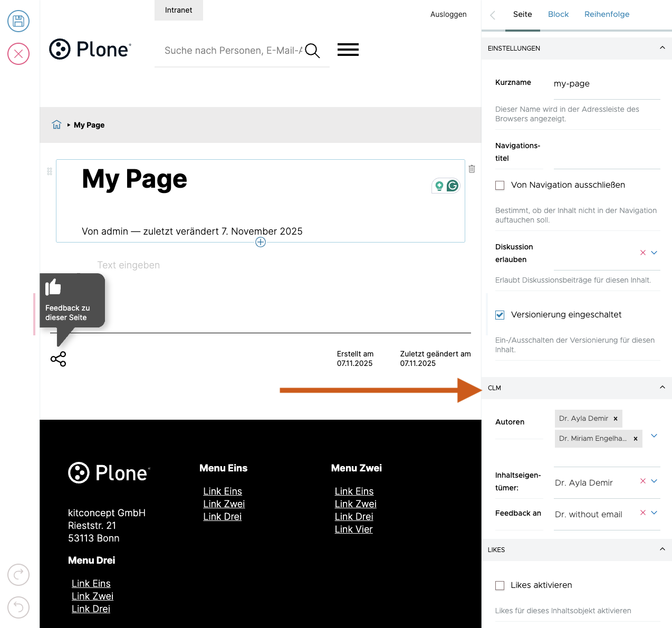This screenshot has width=672, height=628.
Task: Open Link Vier under Menu Zwei
Action: point(353,529)
